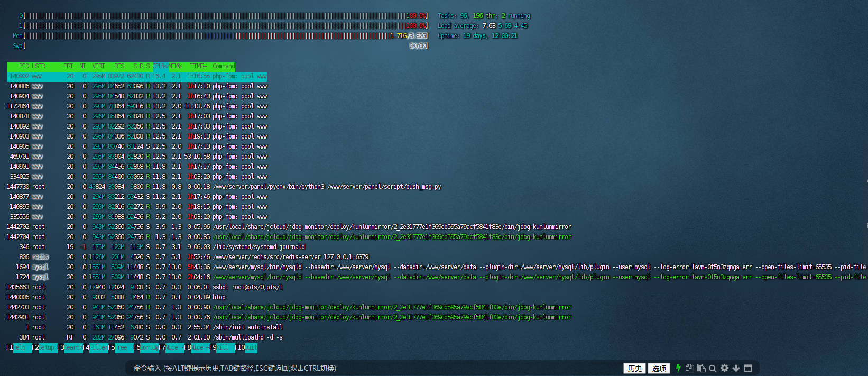
Task: Toggle F5 Tree view
Action: [x=121, y=347]
